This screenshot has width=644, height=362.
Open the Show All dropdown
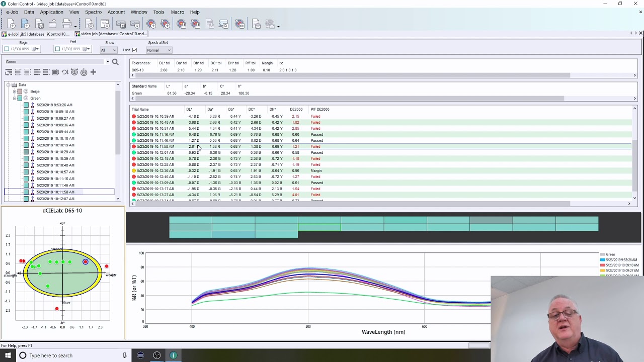(x=109, y=50)
